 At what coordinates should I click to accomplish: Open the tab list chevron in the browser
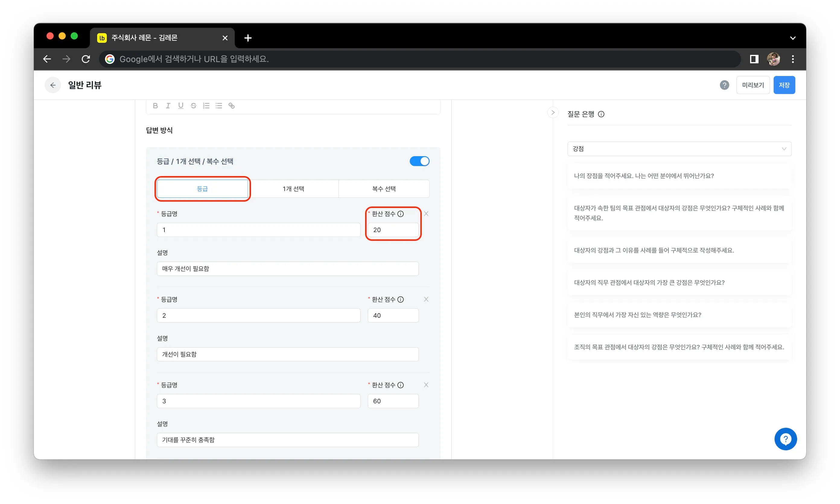(792, 38)
